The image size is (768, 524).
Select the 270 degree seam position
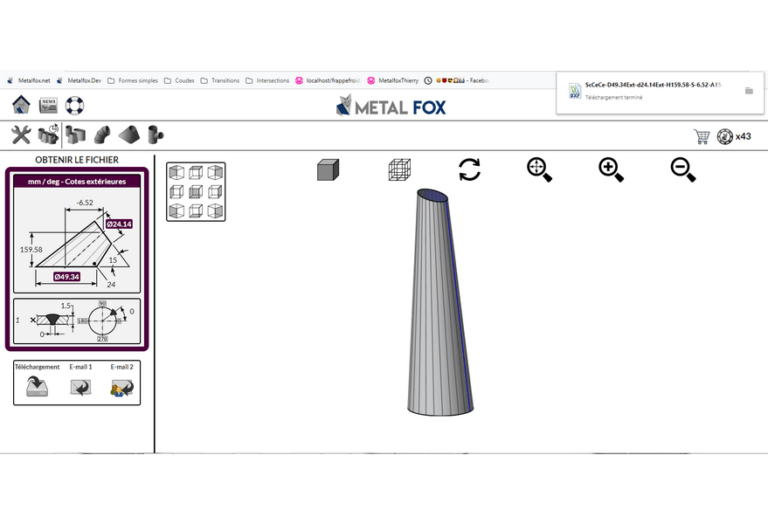[102, 338]
